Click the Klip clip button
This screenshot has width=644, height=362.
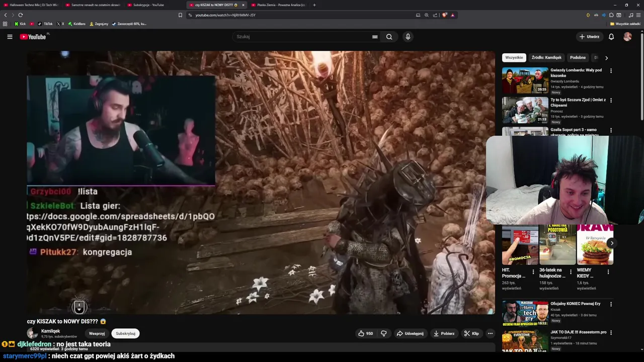click(471, 333)
